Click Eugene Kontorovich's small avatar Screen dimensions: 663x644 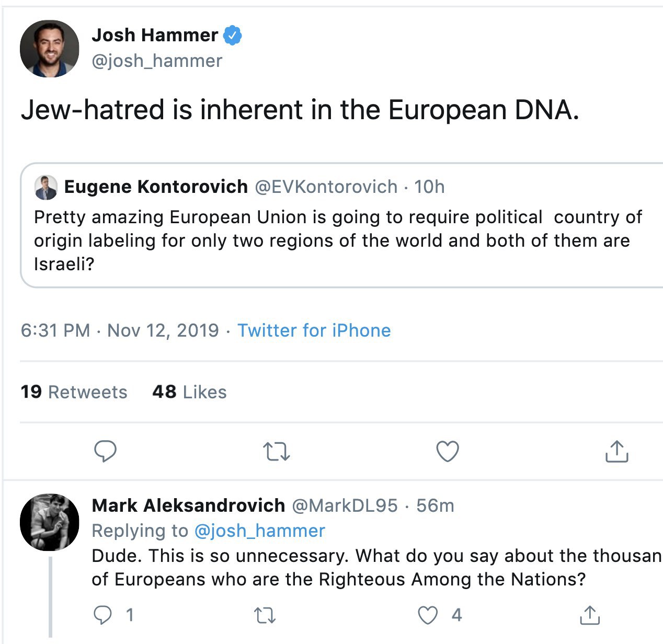click(45, 187)
